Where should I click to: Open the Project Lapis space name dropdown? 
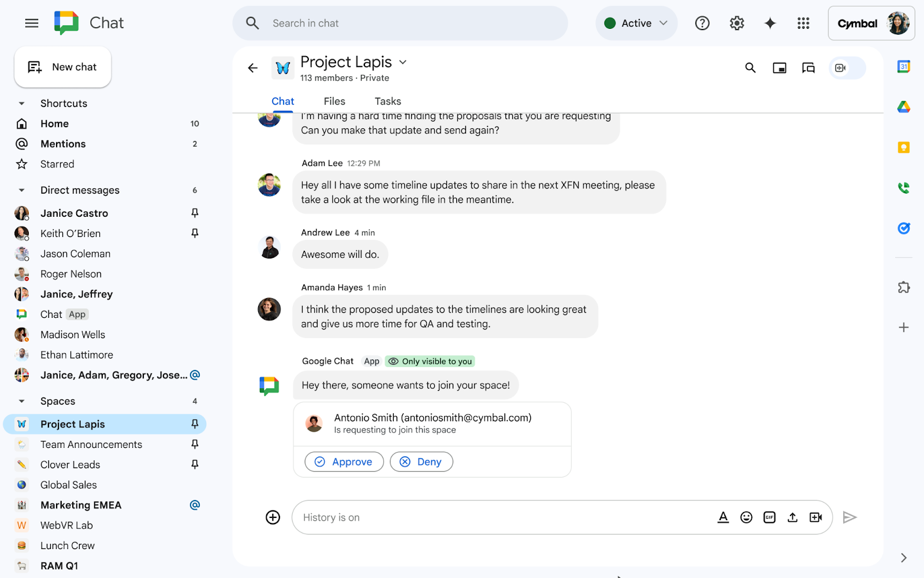coord(403,62)
